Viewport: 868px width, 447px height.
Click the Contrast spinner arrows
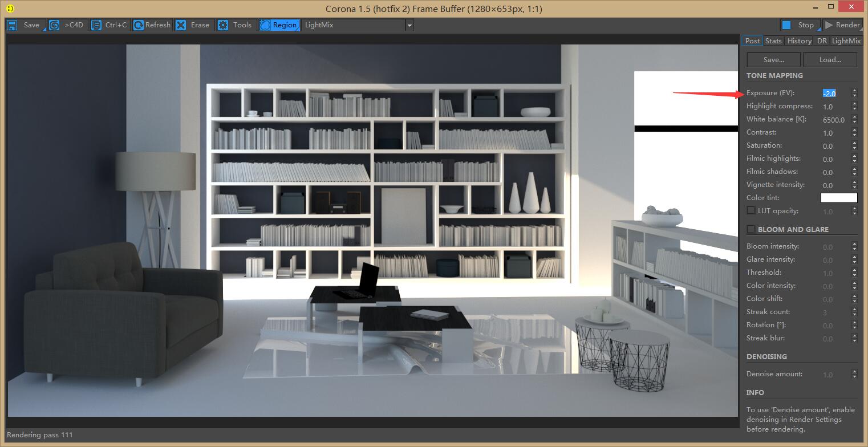[854, 133]
